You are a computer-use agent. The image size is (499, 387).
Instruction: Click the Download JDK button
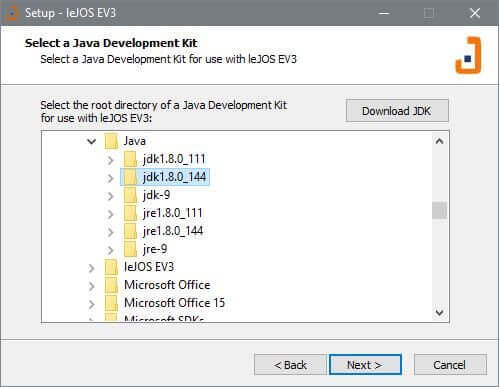[397, 111]
